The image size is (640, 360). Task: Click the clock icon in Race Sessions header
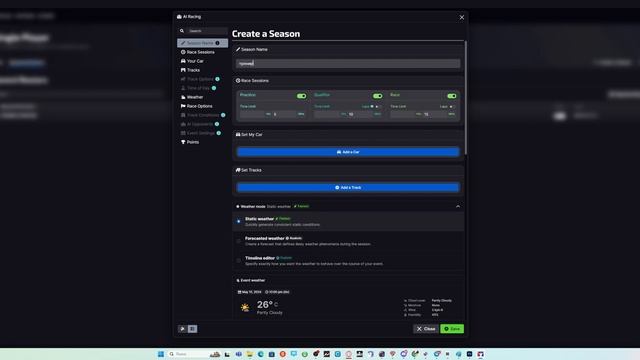coord(238,81)
